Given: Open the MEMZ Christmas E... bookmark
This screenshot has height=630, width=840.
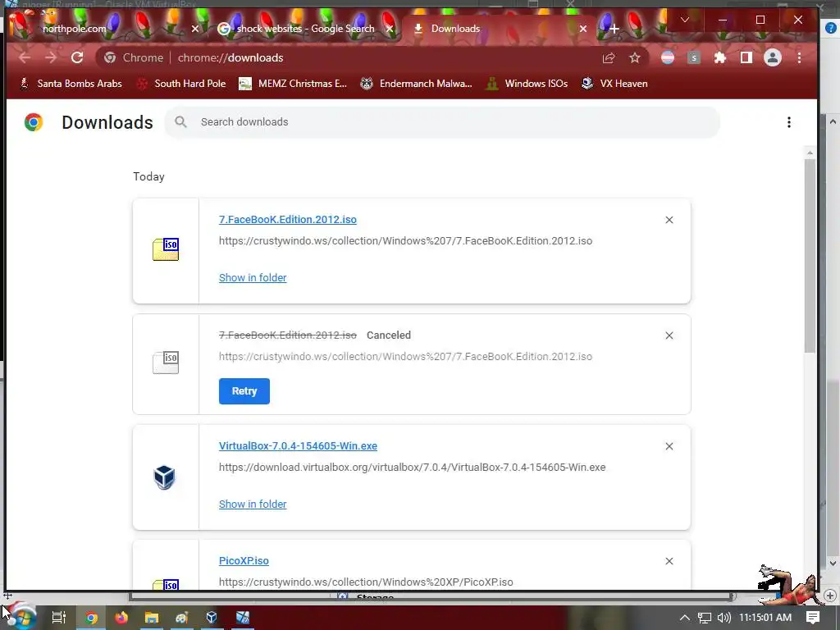Looking at the screenshot, I should (x=293, y=84).
